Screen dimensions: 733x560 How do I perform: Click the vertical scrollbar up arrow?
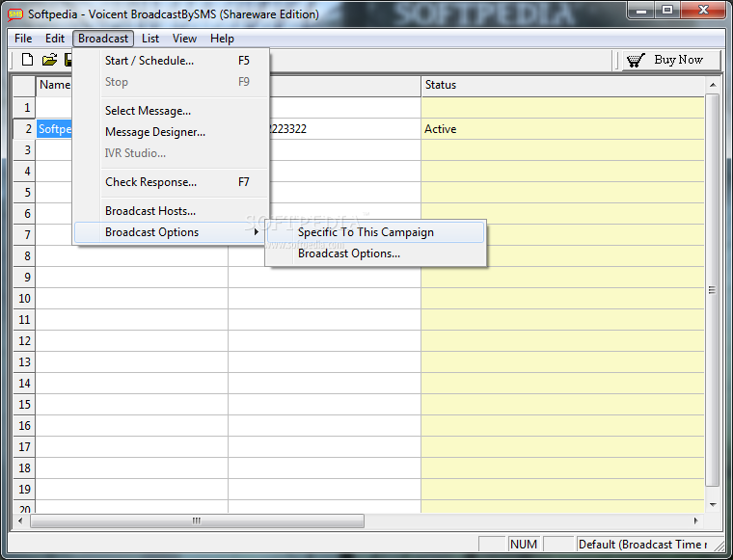pyautogui.click(x=713, y=85)
